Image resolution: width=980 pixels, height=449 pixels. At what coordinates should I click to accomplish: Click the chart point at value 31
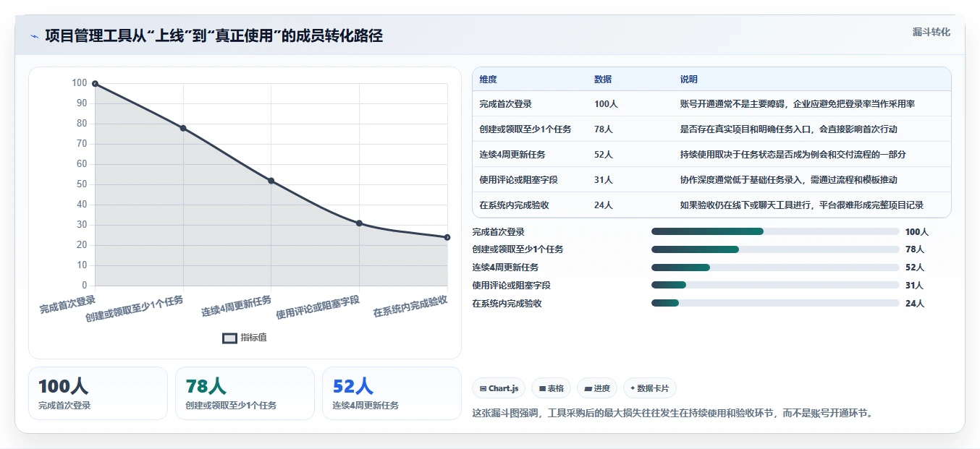pos(359,223)
